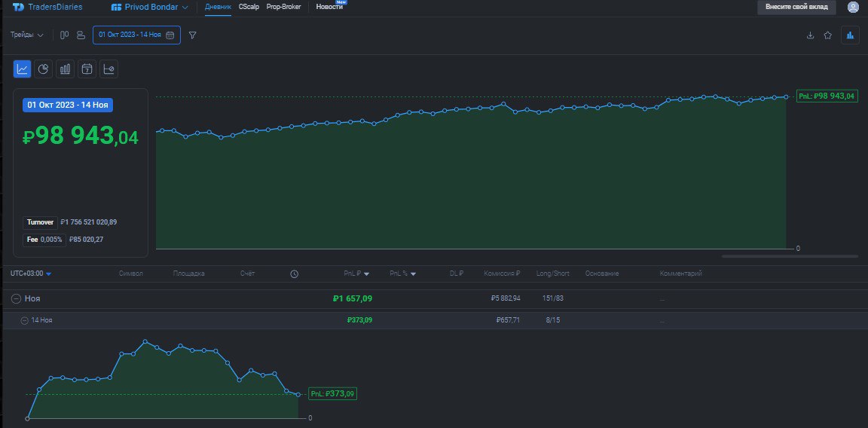Click the DL ₽ column header
The height and width of the screenshot is (428, 868).
coord(457,274)
